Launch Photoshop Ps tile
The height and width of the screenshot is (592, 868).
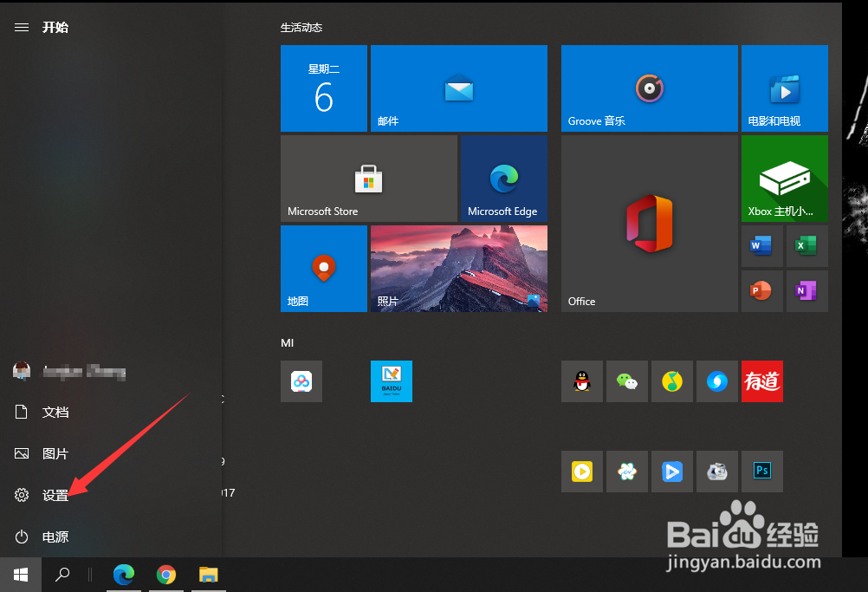pos(762,472)
